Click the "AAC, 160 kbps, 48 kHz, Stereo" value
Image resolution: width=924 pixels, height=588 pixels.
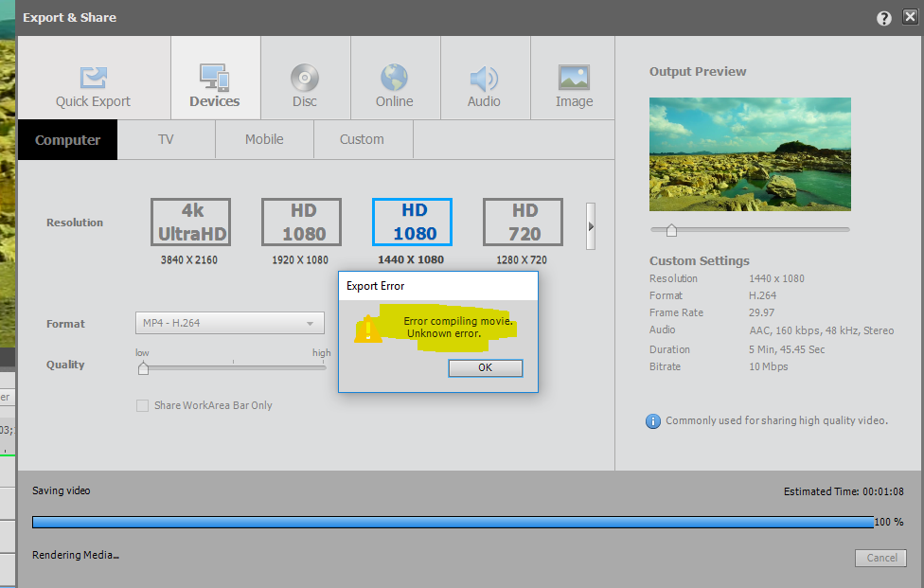point(822,330)
